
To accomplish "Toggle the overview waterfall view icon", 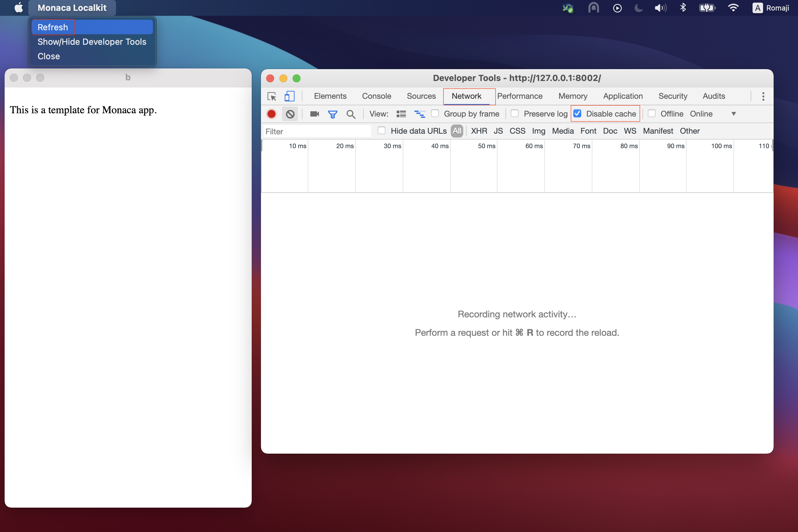I will point(419,114).
